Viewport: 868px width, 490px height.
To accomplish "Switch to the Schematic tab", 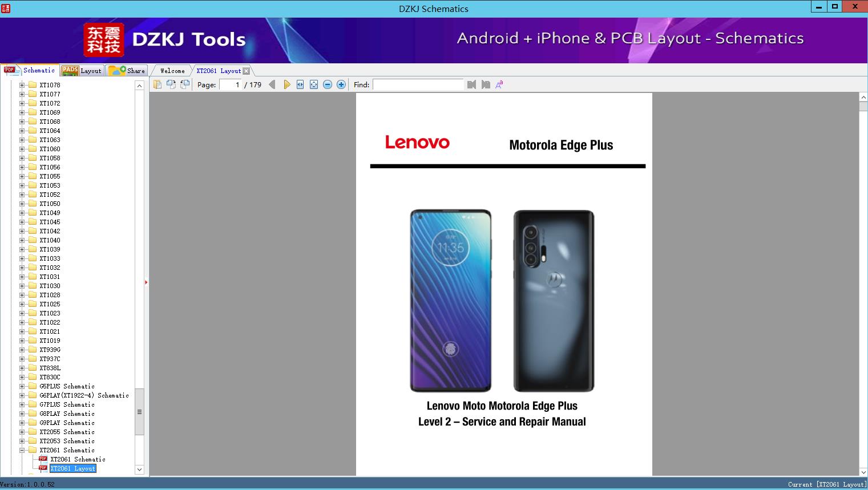I will [x=30, y=70].
